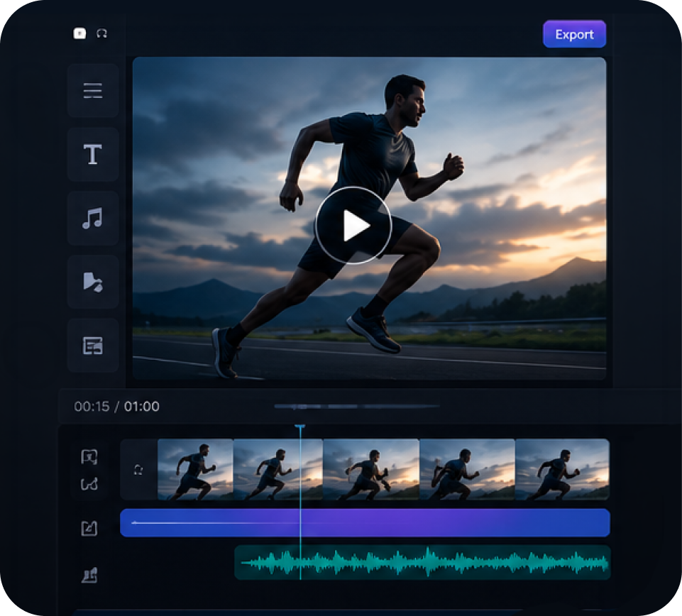Open the media file panel in sidebar
Screen dimensions: 682x616
[93, 282]
